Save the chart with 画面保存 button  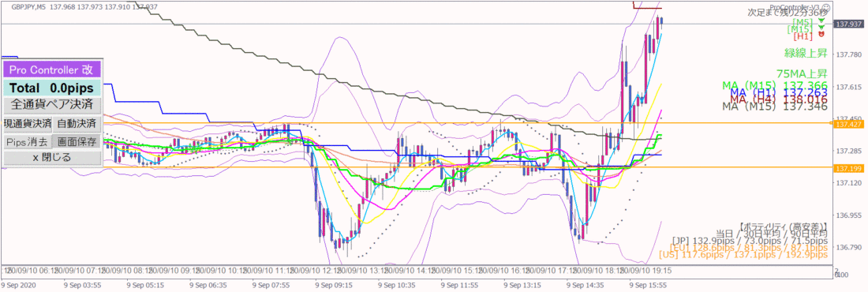(x=77, y=142)
